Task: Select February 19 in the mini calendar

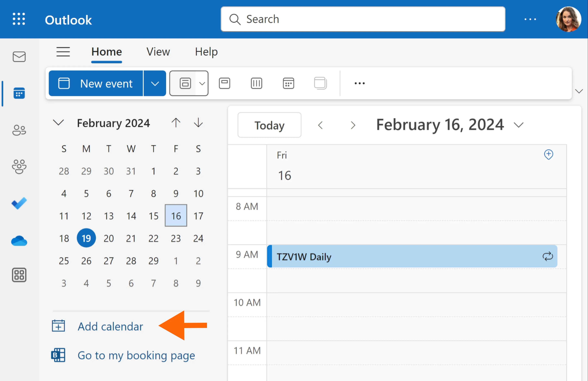Action: (x=86, y=238)
